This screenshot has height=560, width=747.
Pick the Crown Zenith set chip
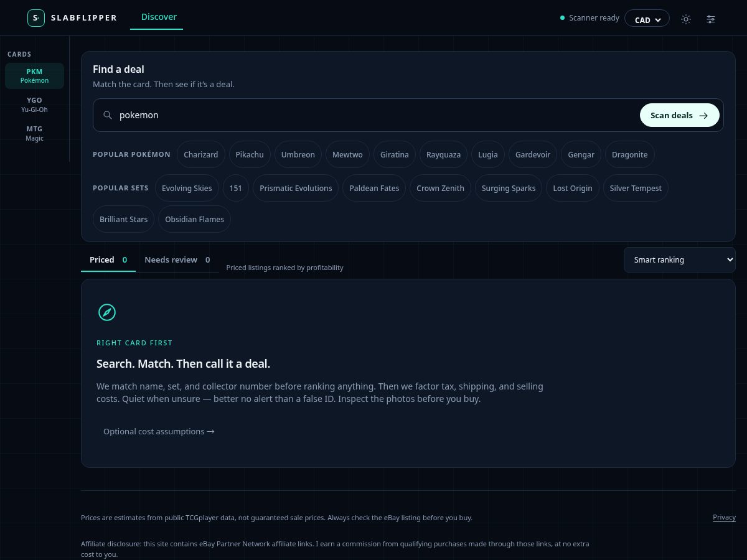tap(440, 188)
